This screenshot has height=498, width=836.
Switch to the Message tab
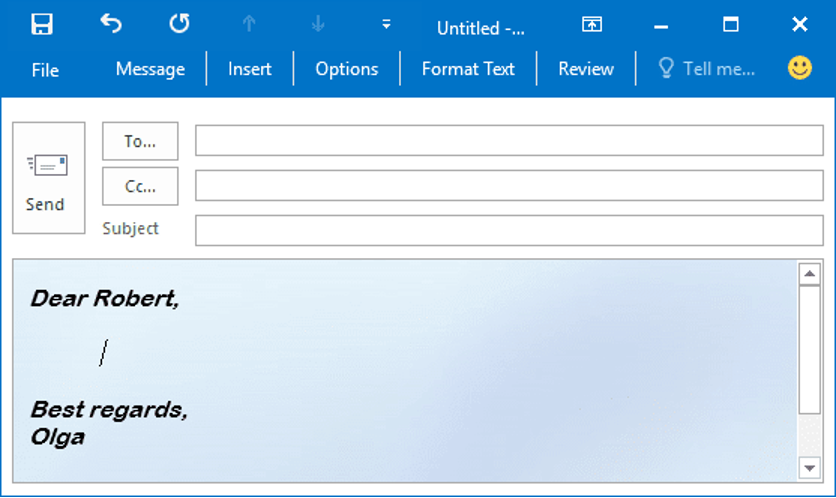tap(150, 69)
